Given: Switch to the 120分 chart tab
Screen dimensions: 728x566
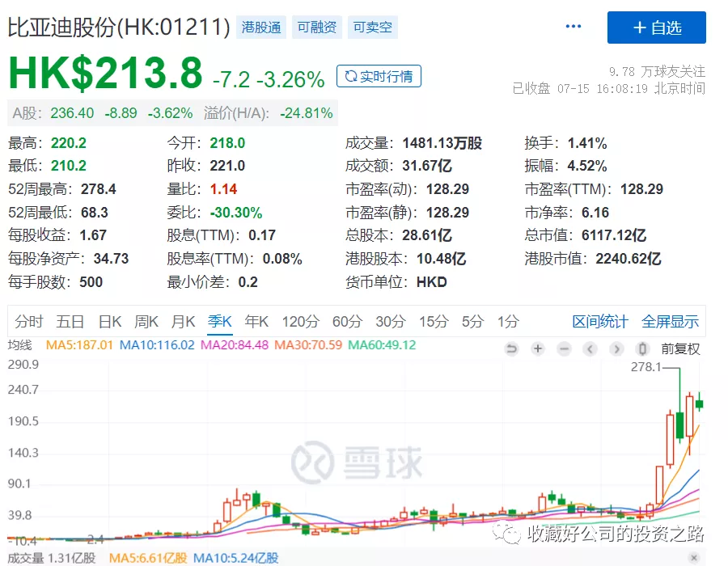Looking at the screenshot, I should pyautogui.click(x=300, y=322).
